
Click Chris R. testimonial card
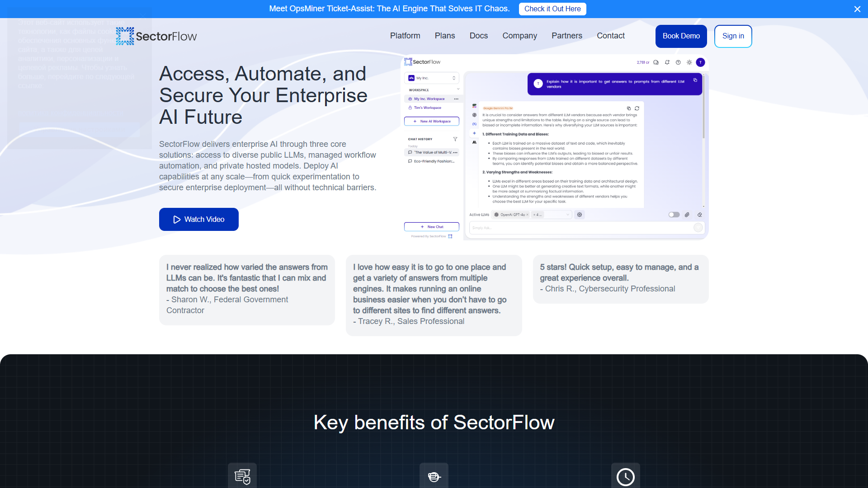621,279
